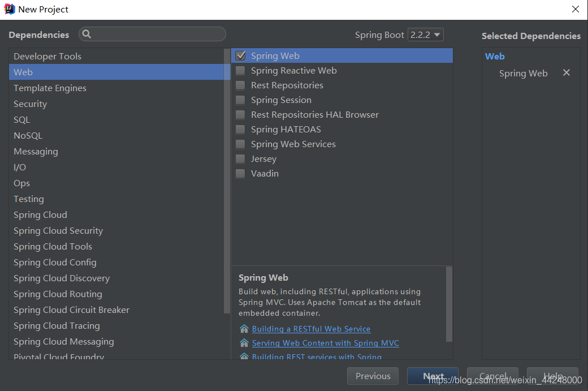Screen dimensions: 588x391
Task: Check the Spring Web Services option
Action: [240, 144]
